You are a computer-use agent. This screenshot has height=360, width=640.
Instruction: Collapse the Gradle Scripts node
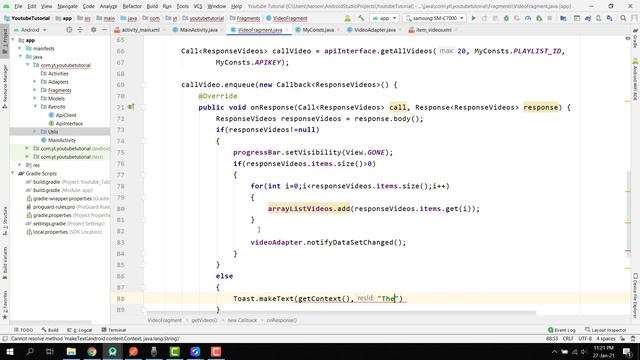13,173
